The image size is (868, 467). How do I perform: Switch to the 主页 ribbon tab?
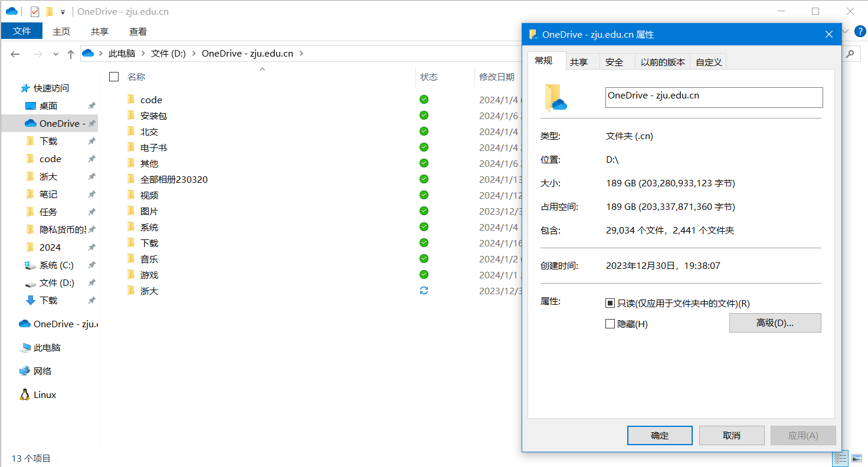coord(61,31)
